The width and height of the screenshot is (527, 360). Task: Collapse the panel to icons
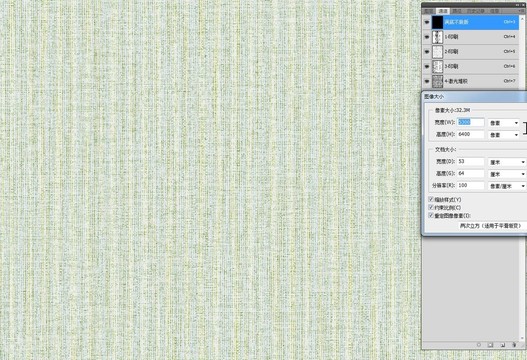(518, 5)
